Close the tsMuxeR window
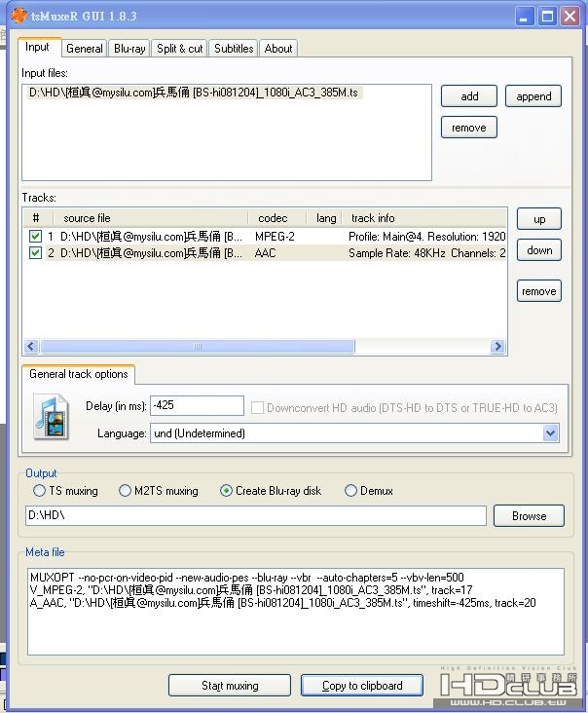 click(x=570, y=17)
